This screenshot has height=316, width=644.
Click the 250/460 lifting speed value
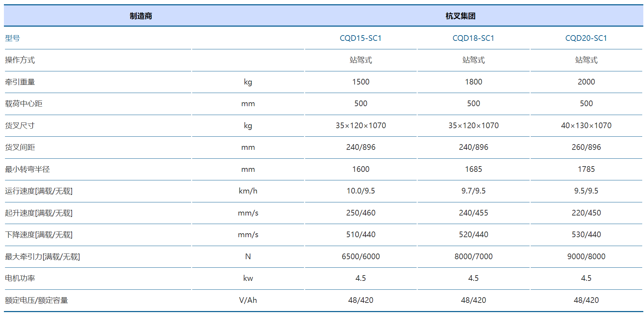pos(361,213)
